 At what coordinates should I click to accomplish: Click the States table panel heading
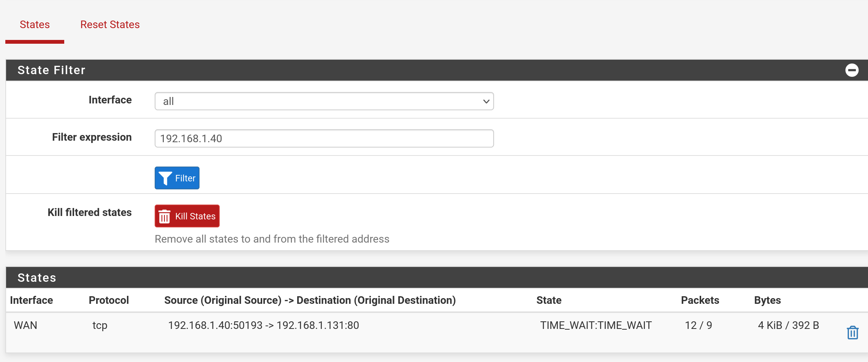pos(37,278)
